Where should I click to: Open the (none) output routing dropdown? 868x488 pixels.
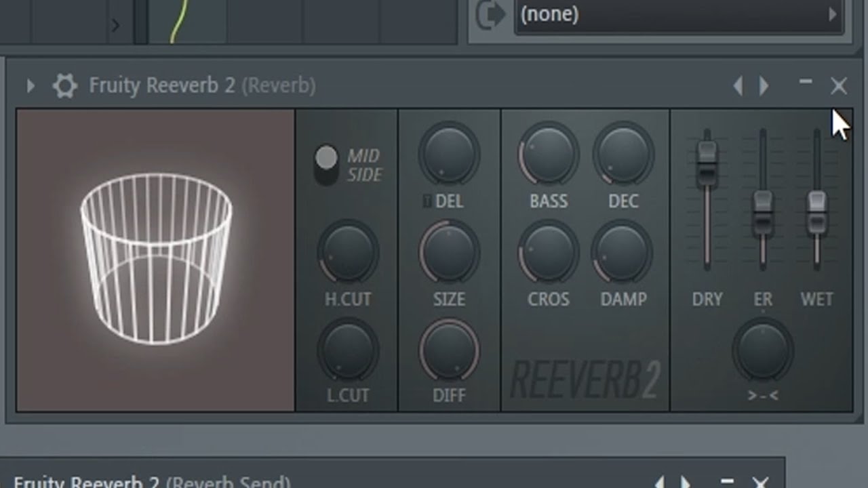(678, 14)
